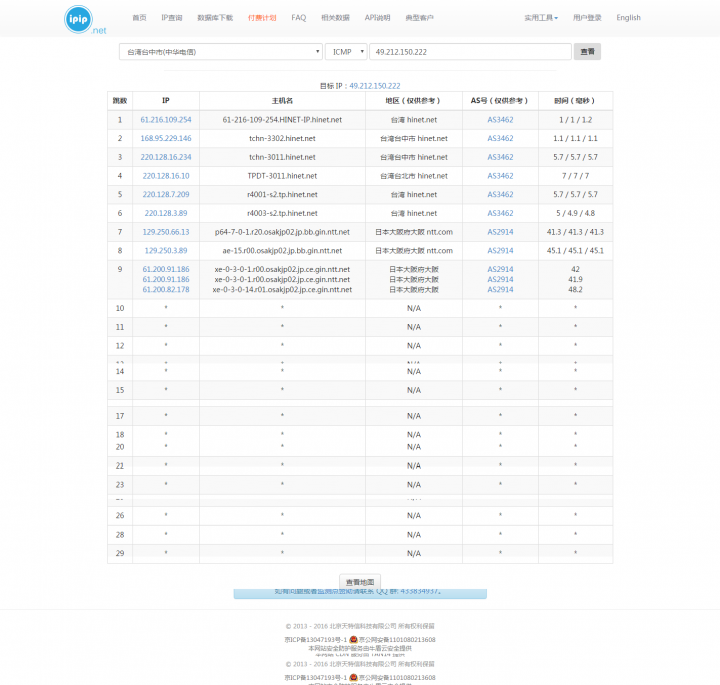The height and width of the screenshot is (685, 720).
Task: Select the latency value 5 / 4.9 / 4.8
Action: pos(575,213)
